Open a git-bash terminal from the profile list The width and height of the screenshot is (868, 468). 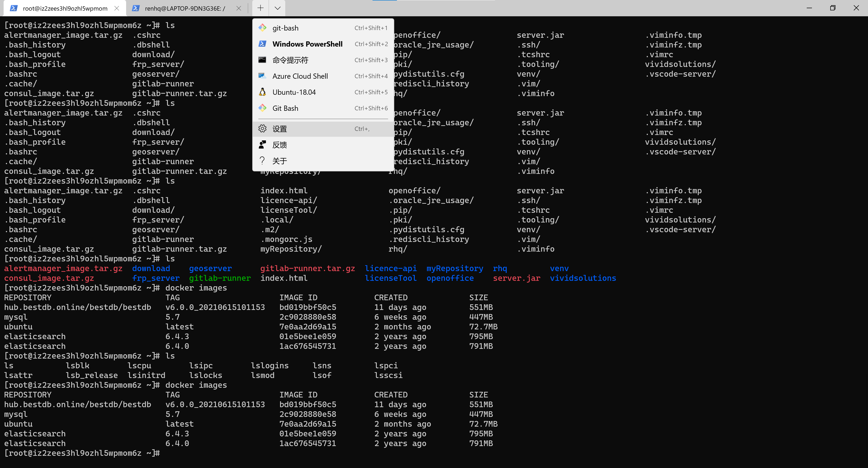[x=285, y=28]
